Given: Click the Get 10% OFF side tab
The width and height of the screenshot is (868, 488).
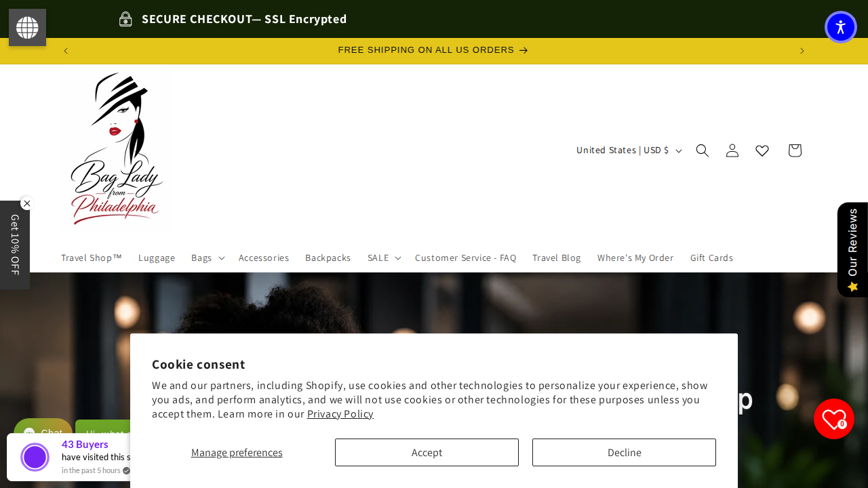Looking at the screenshot, I should pos(14,245).
